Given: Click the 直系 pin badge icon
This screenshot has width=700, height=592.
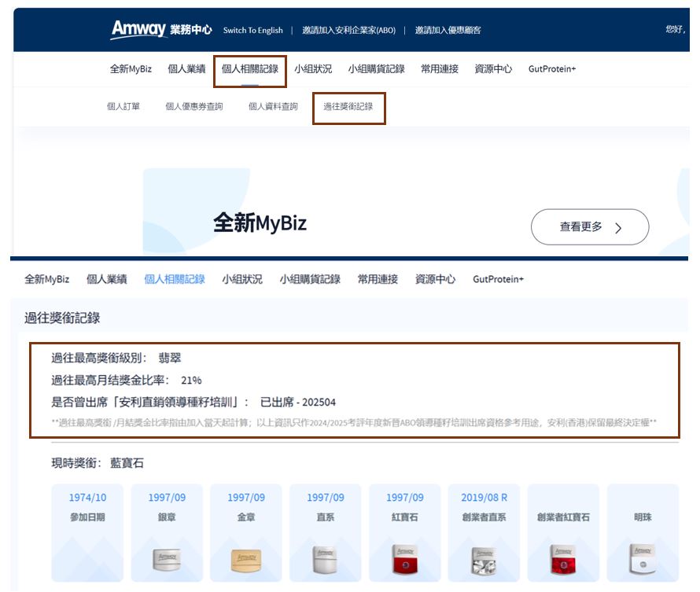Looking at the screenshot, I should coord(326,560).
